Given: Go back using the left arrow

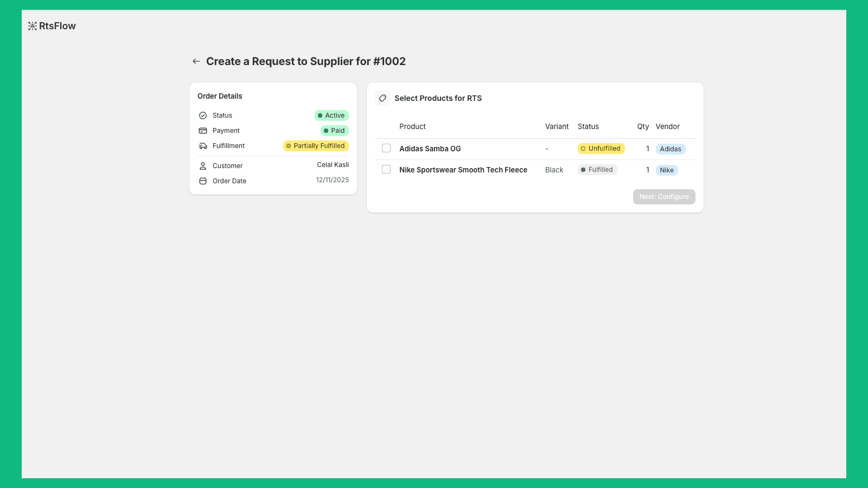Looking at the screenshot, I should (x=196, y=61).
